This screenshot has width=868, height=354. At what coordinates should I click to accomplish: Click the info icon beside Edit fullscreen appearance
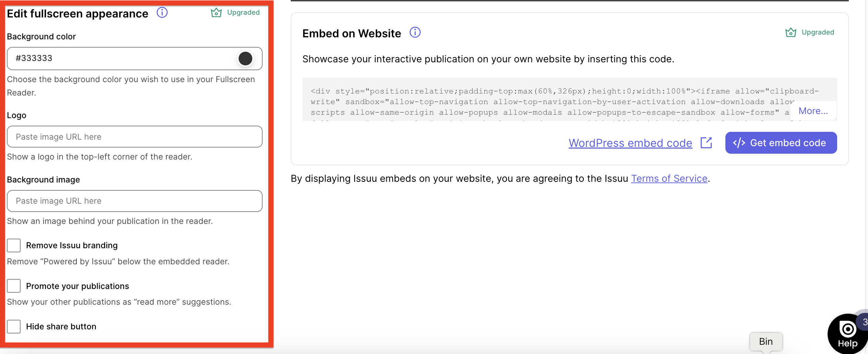[x=162, y=13]
